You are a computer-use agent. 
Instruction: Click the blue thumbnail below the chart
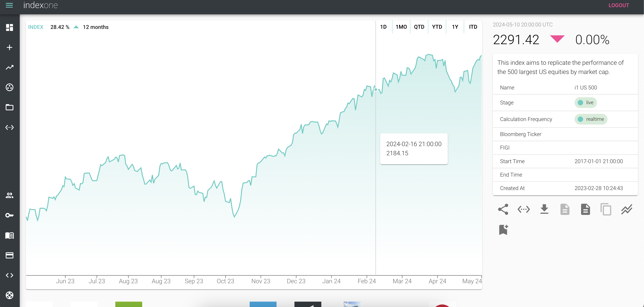(x=263, y=304)
